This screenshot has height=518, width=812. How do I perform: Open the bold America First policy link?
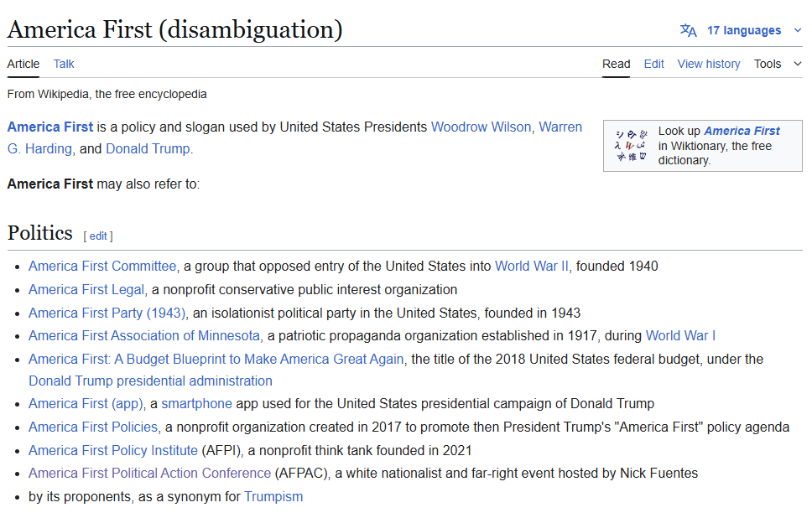(x=50, y=127)
